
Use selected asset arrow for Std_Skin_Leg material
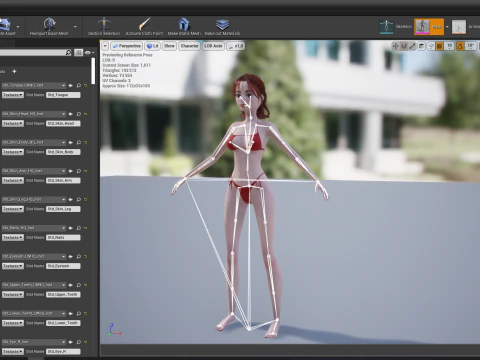point(71,199)
